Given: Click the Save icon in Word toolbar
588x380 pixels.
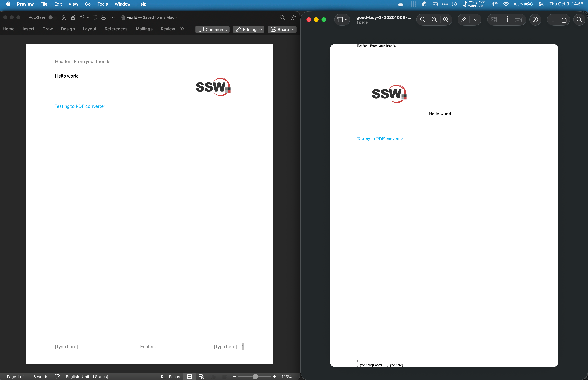Looking at the screenshot, I should point(73,17).
